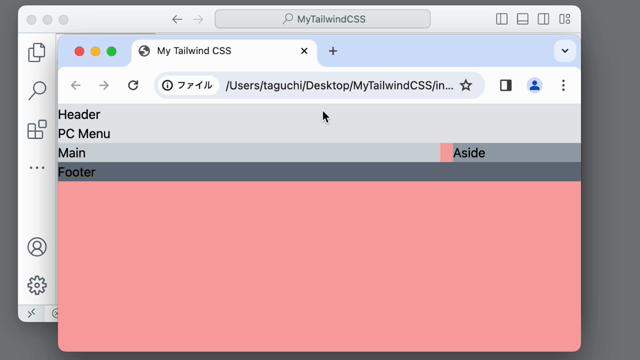This screenshot has height=360, width=640.
Task: Open remote window indicator in VS Code status bar
Action: (x=31, y=313)
